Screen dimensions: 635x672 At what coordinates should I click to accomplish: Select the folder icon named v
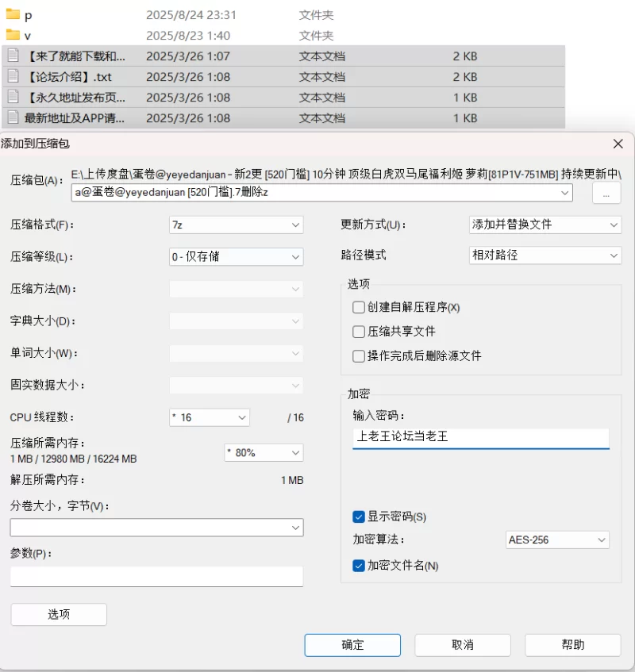pyautogui.click(x=13, y=35)
